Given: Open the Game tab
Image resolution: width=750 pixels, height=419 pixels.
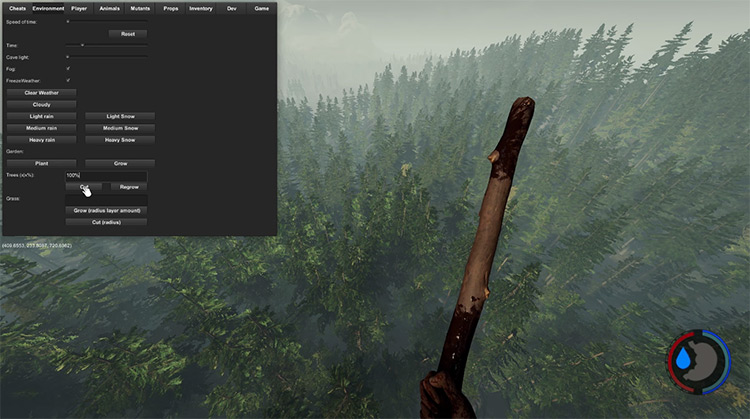Looking at the screenshot, I should coord(262,9).
